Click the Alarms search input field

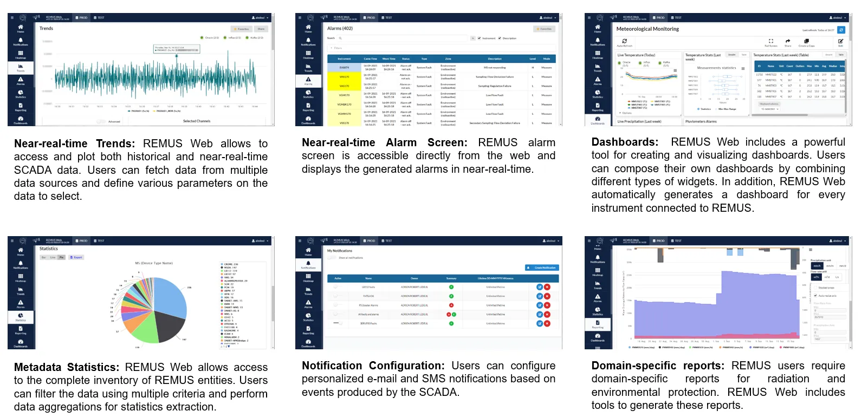coord(402,38)
